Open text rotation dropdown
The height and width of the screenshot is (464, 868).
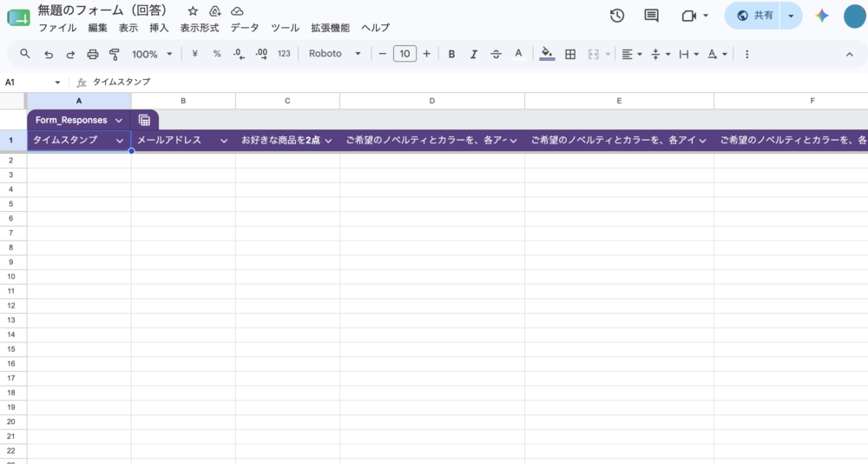coord(718,54)
